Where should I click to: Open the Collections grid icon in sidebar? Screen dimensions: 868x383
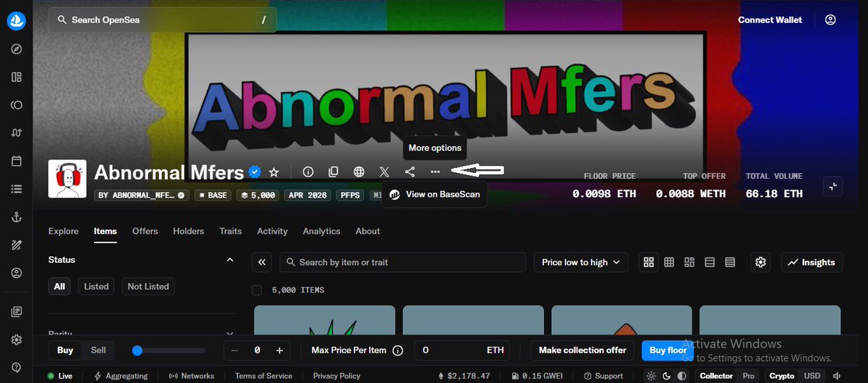click(16, 77)
